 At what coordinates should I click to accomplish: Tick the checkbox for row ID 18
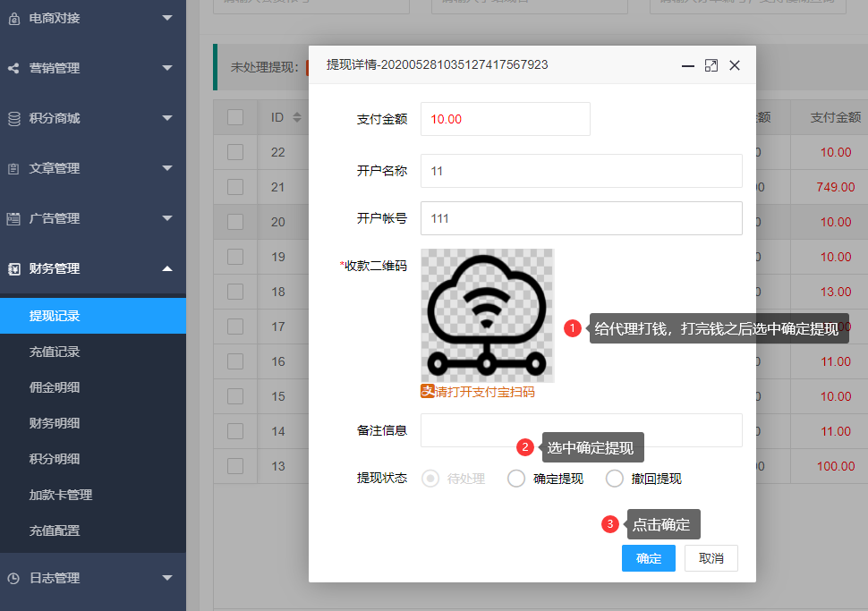pos(235,292)
